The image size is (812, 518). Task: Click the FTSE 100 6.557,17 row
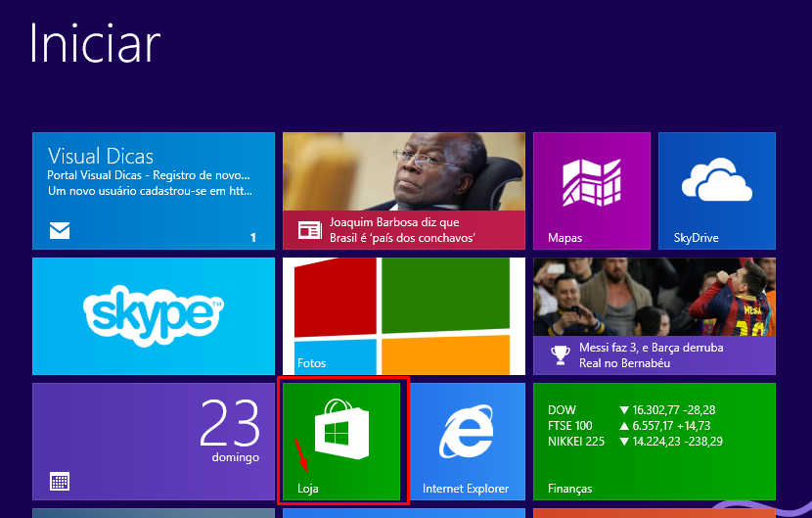[x=629, y=426]
